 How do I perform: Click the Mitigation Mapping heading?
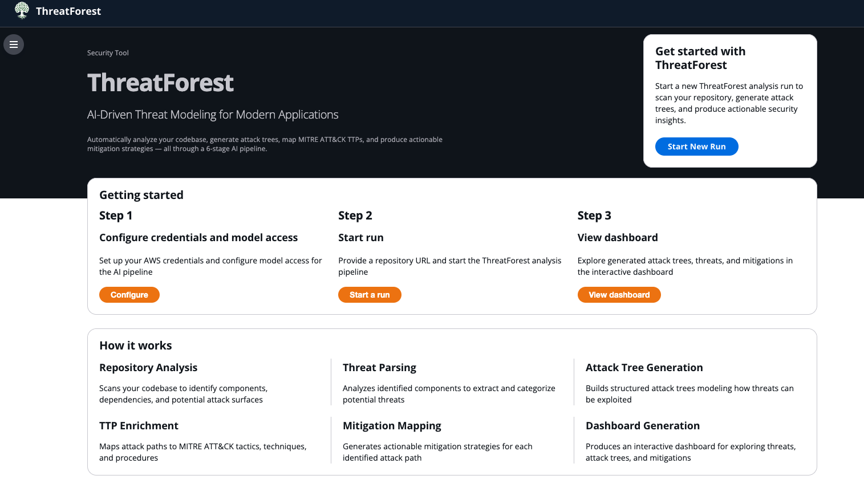(x=392, y=425)
